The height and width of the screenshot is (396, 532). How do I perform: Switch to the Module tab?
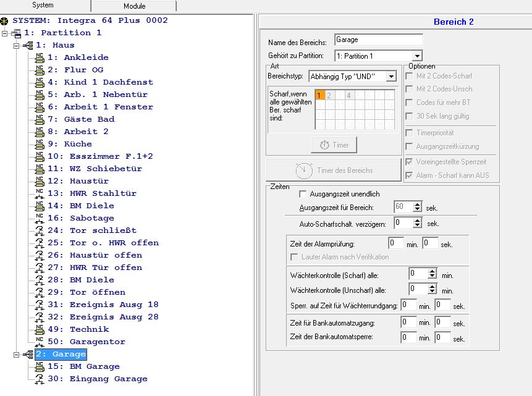coord(133,6)
